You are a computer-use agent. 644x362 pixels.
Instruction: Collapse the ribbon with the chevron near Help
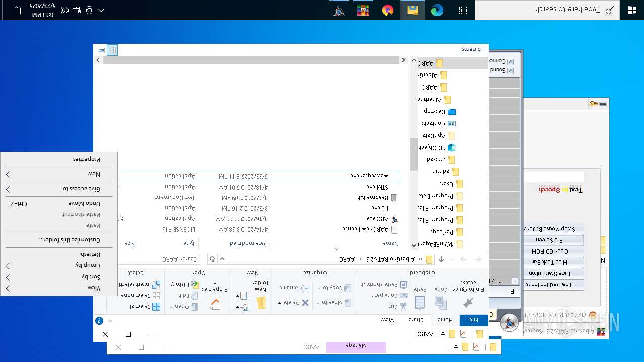[110, 320]
